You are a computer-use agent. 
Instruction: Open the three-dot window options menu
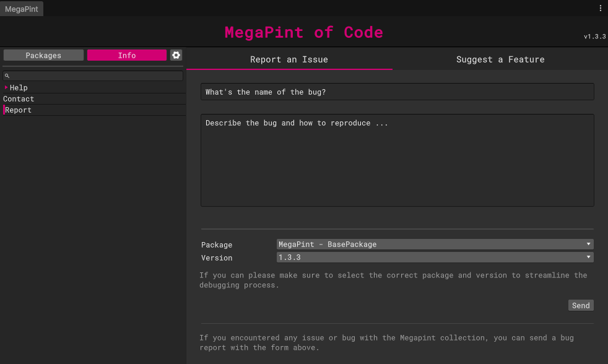pyautogui.click(x=600, y=8)
